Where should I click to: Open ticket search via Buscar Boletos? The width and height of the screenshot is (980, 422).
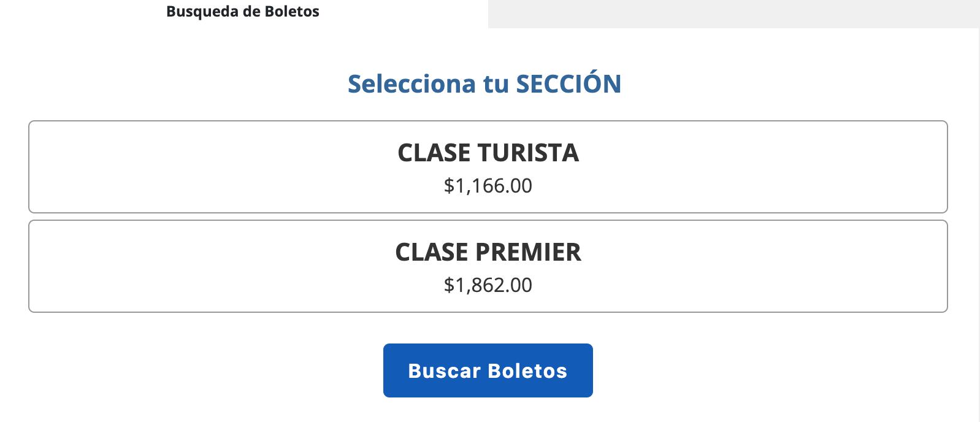pyautogui.click(x=488, y=370)
